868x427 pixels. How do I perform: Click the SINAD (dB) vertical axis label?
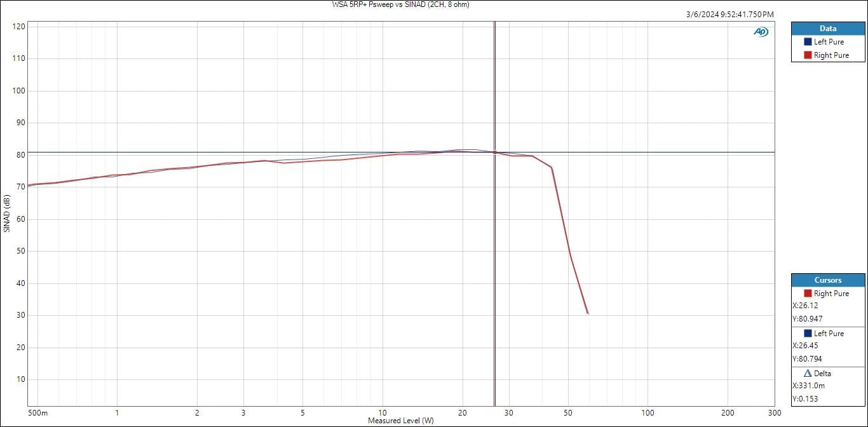coord(6,213)
